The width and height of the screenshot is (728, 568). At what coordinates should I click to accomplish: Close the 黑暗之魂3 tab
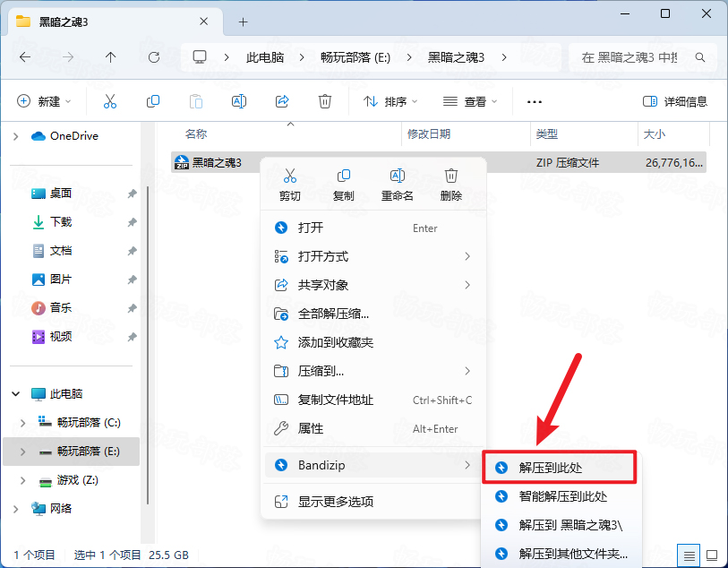pos(204,22)
